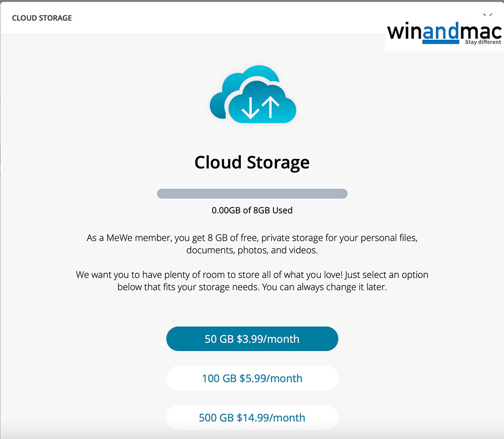504x439 pixels.
Task: Click the "Stay different" tagline
Action: [x=483, y=42]
